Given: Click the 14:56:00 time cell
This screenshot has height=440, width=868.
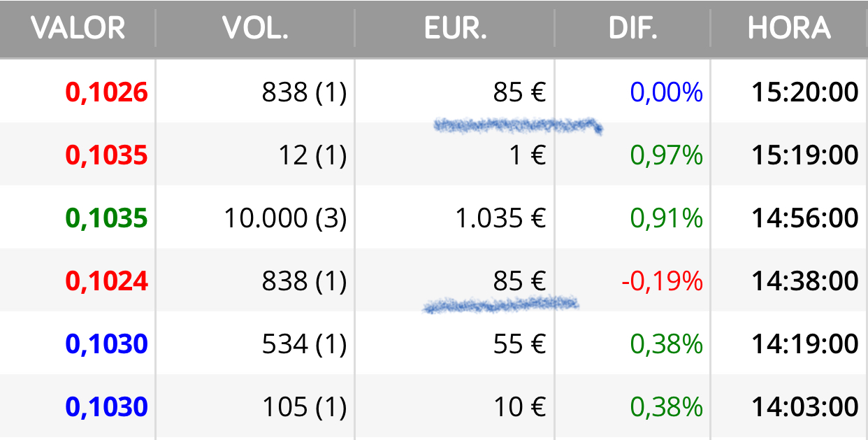Looking at the screenshot, I should point(805,218).
